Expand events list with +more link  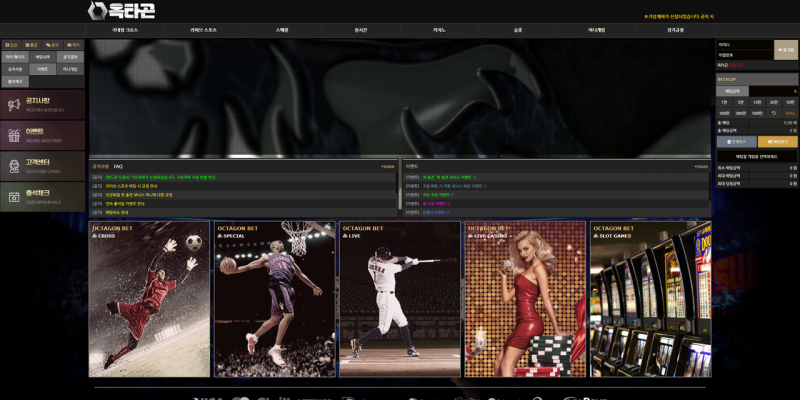click(x=701, y=166)
